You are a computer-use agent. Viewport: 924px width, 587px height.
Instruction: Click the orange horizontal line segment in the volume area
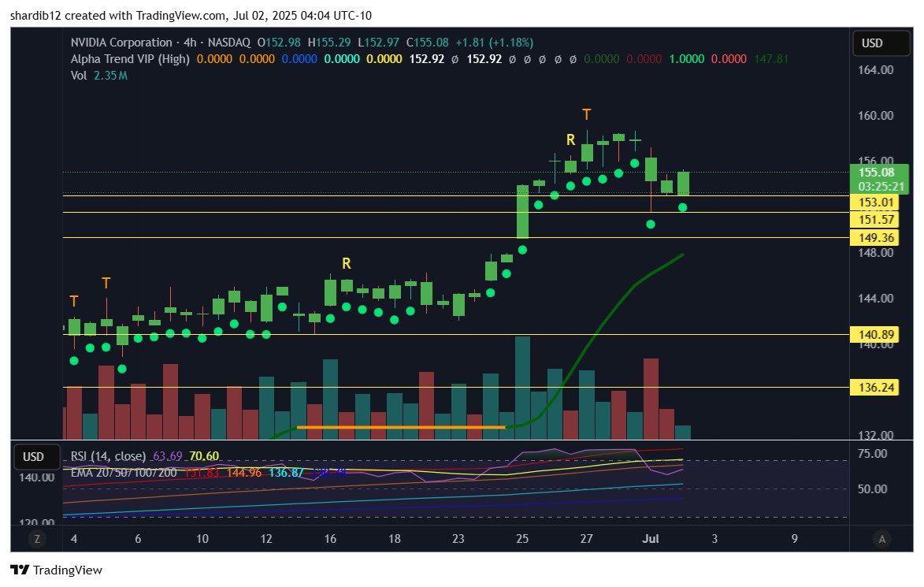click(x=401, y=427)
